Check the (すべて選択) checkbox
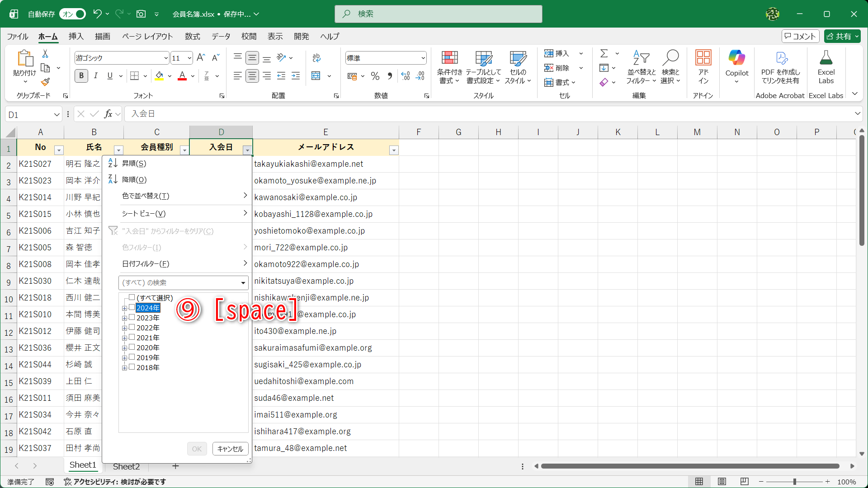Image resolution: width=868 pixels, height=488 pixels. [132, 297]
